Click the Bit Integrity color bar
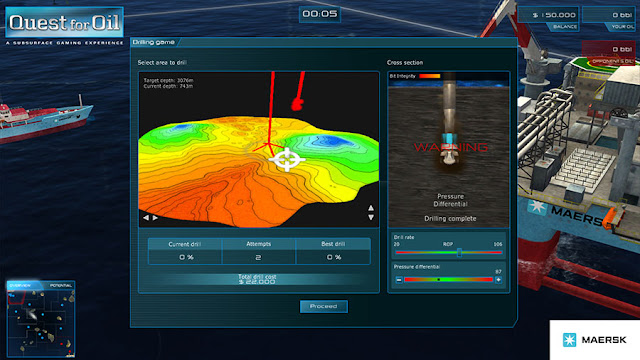This screenshot has height=360, width=640. 430,76
